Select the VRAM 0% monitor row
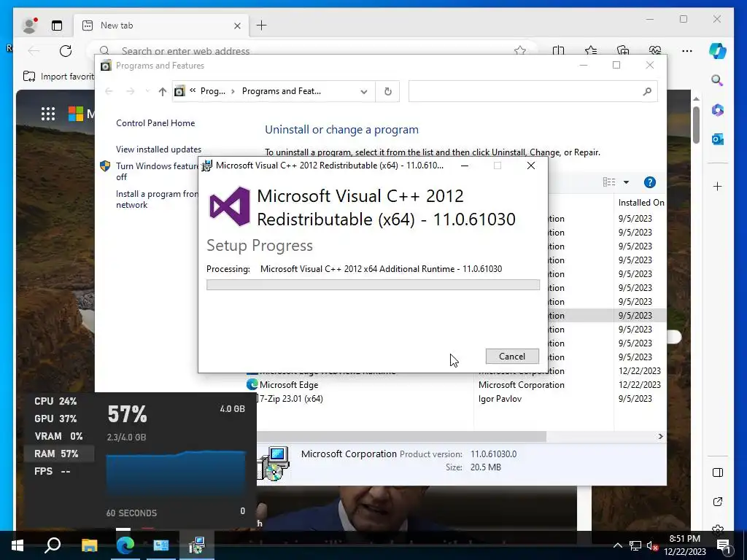 (58, 436)
